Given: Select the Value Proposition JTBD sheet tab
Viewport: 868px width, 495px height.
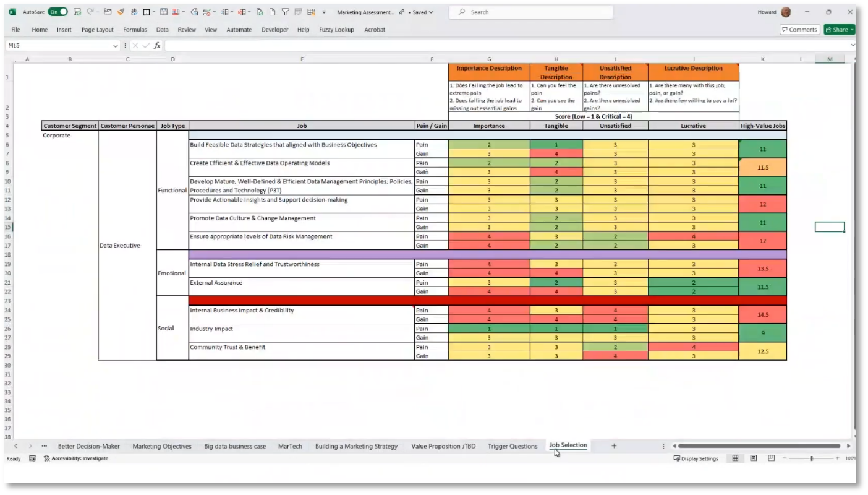Looking at the screenshot, I should pos(443,446).
